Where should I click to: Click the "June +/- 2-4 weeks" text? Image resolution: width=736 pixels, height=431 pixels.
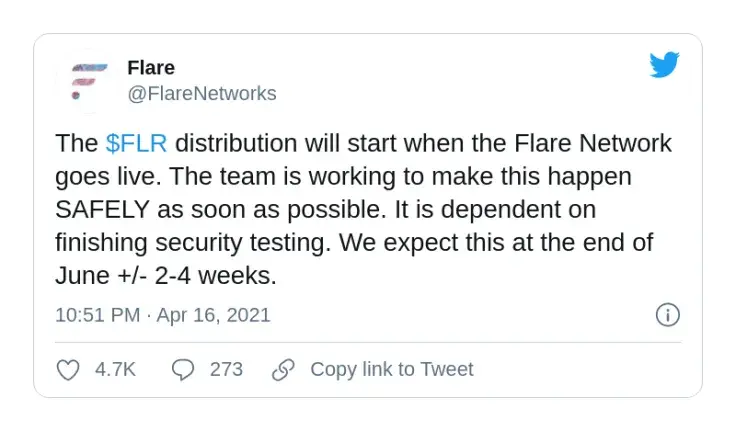(166, 277)
